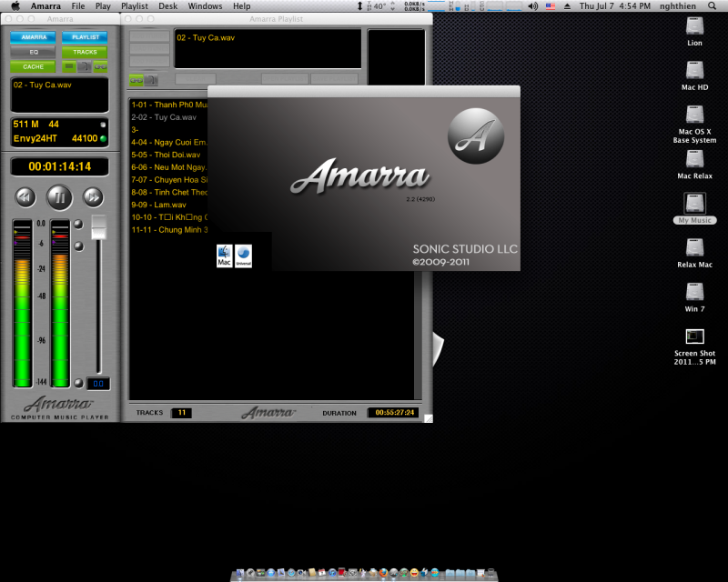
Task: Open the Amarra application menu
Action: [x=45, y=6]
